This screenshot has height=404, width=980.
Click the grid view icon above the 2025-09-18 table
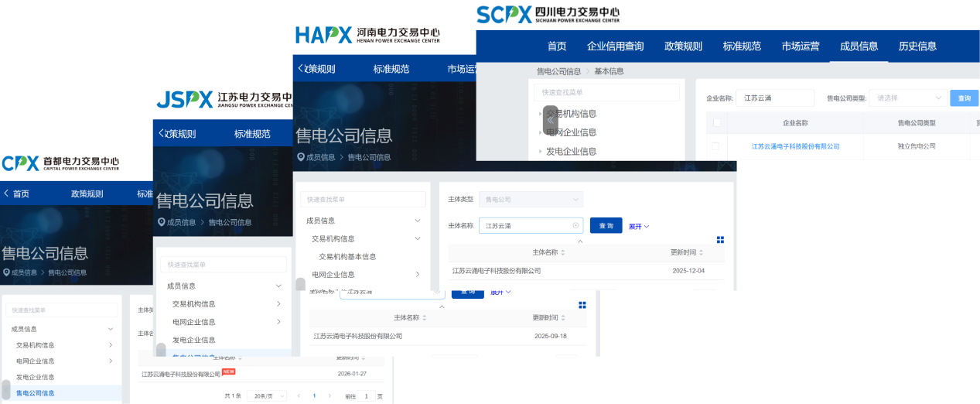pyautogui.click(x=582, y=305)
